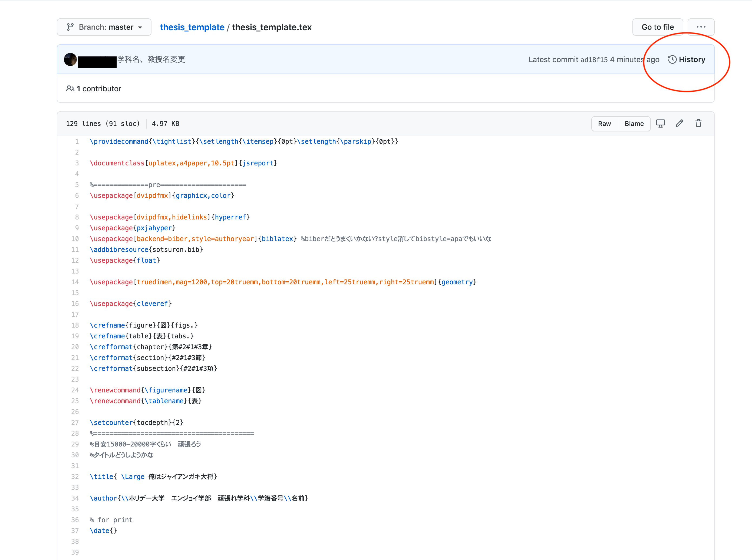Image resolution: width=752 pixels, height=560 pixels.
Task: Click the contributor avatar icon
Action: [71, 59]
